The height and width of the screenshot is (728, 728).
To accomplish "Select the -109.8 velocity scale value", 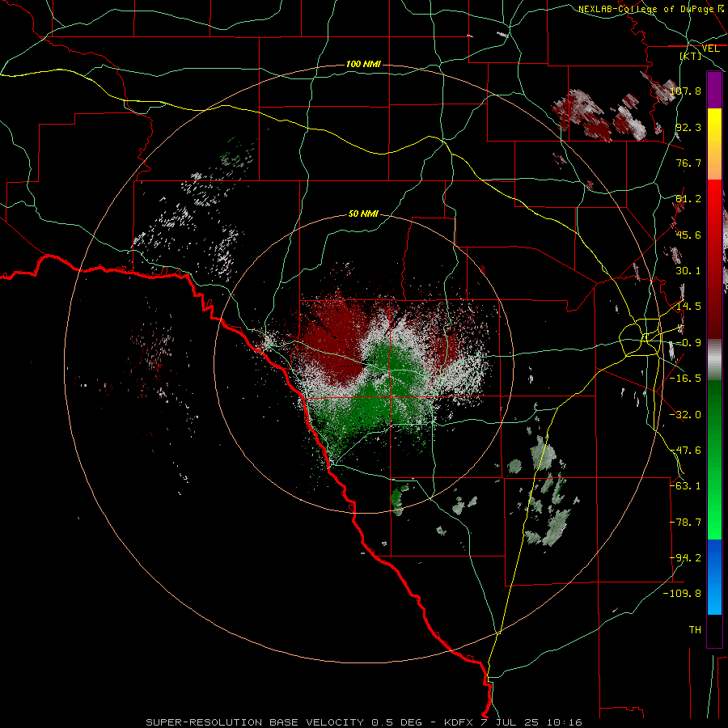I will point(682,594).
